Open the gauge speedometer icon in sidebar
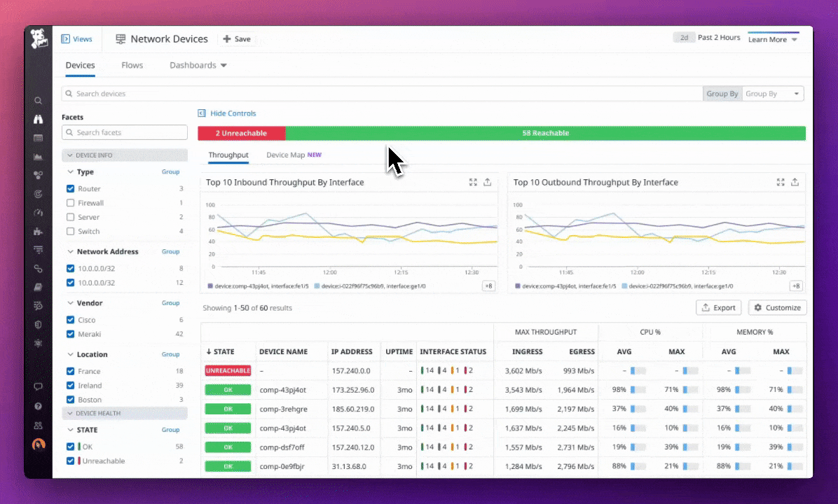 [x=38, y=213]
